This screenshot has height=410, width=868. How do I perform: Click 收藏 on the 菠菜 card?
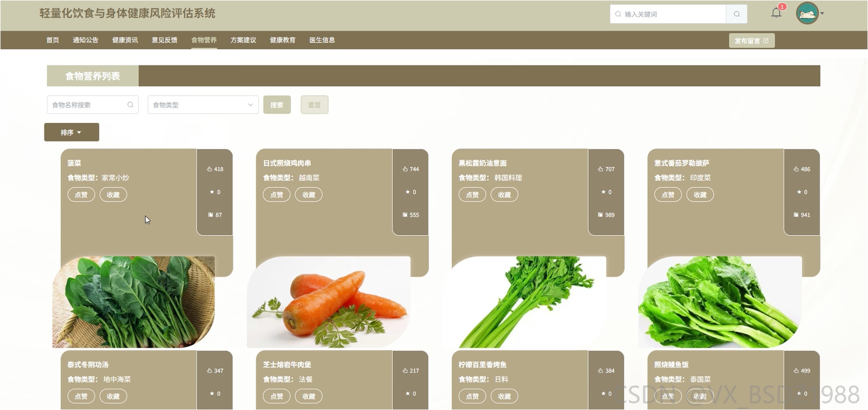coord(113,195)
